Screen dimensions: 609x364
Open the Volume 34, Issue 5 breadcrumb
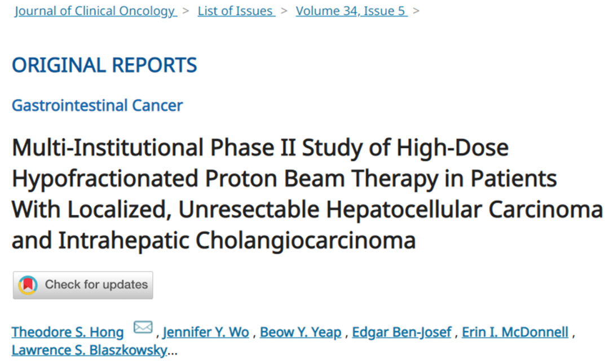(x=351, y=11)
